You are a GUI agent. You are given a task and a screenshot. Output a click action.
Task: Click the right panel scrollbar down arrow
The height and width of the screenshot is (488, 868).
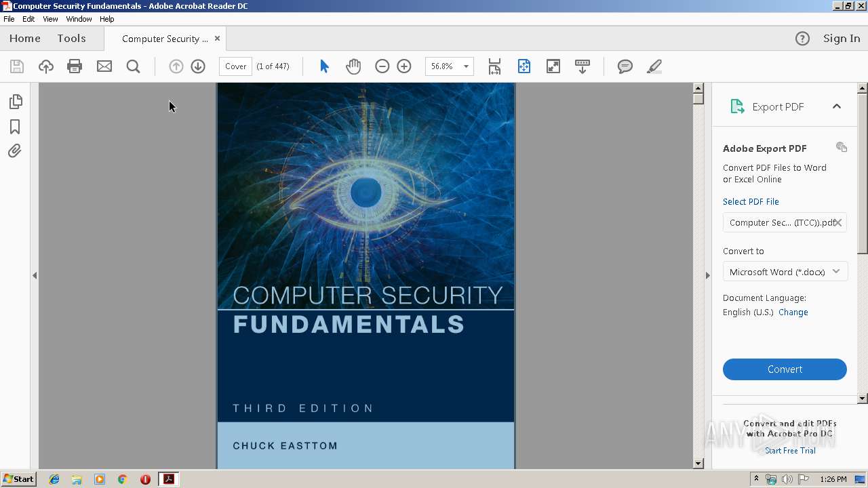pyautogui.click(x=863, y=399)
